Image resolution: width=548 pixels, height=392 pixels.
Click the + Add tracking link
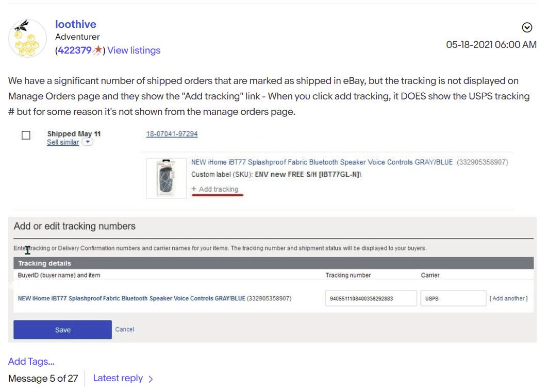215,189
